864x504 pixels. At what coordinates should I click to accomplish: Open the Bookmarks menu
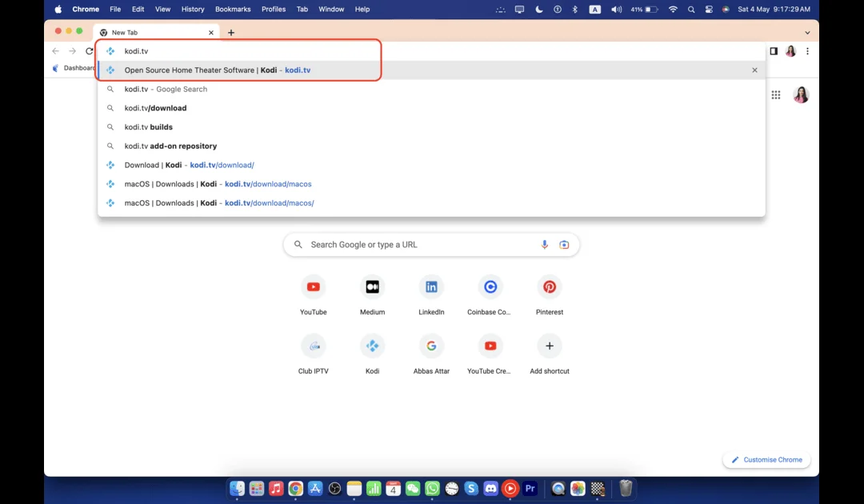click(x=232, y=9)
